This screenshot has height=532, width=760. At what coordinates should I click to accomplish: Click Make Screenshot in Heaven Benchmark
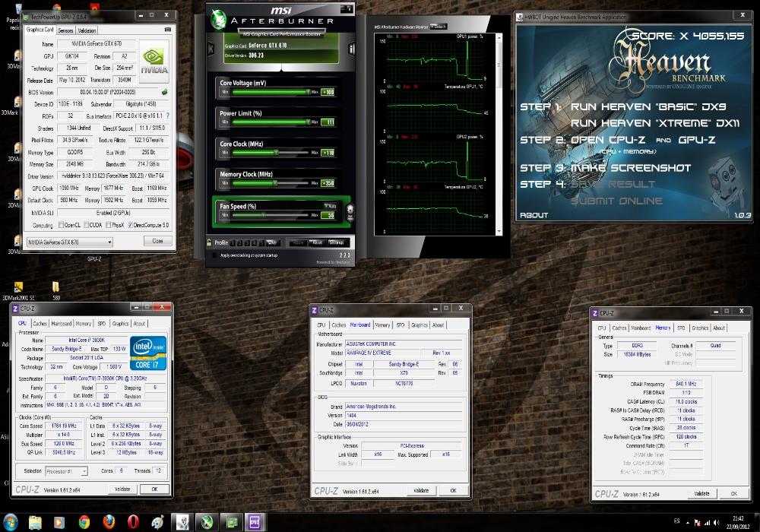click(631, 168)
